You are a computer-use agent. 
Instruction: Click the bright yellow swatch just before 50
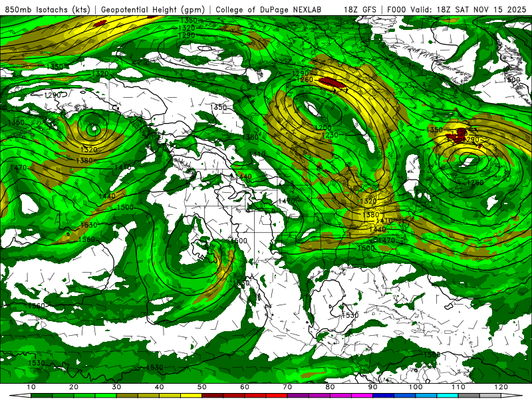[x=191, y=396]
